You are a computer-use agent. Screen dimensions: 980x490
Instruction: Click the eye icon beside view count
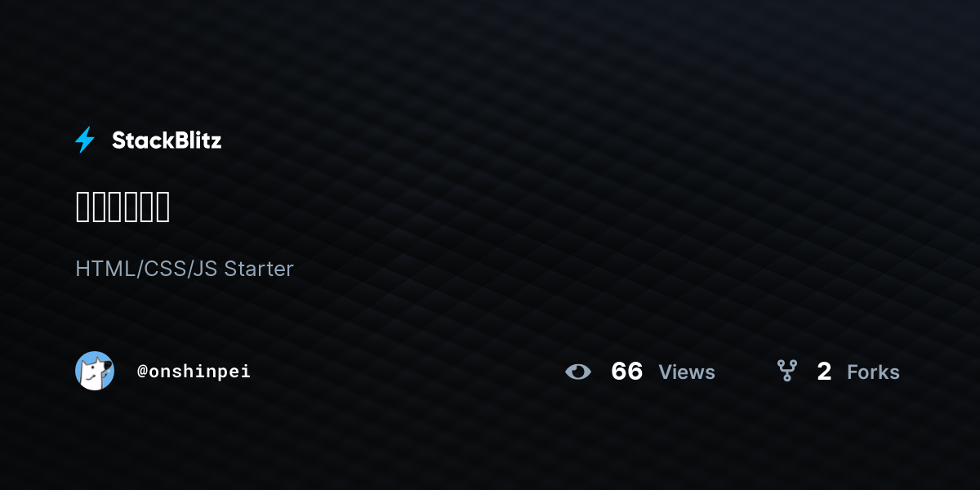(578, 372)
